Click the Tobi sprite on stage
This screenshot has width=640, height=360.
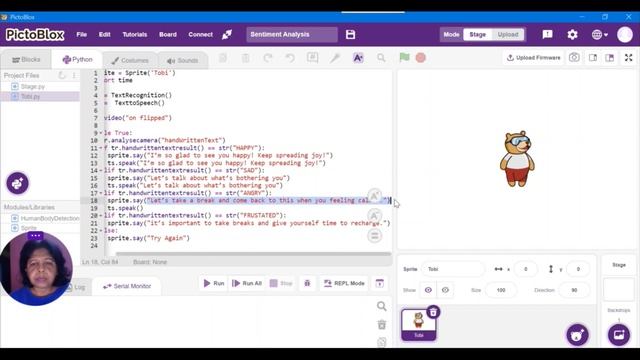coord(517,159)
